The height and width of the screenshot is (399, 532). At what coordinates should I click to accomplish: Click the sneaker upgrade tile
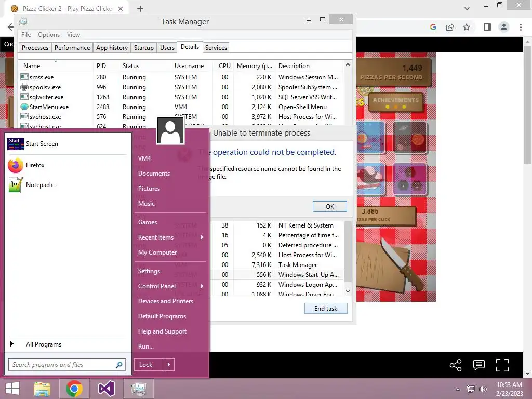point(370,179)
